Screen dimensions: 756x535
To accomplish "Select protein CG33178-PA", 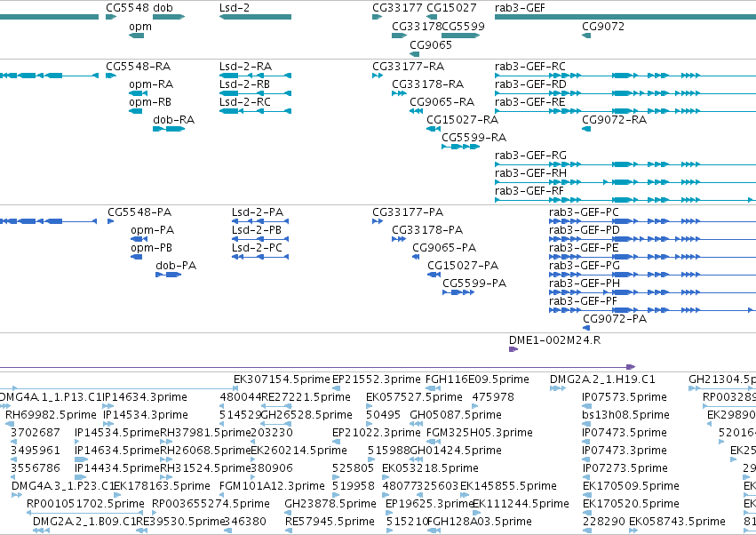I will click(398, 239).
